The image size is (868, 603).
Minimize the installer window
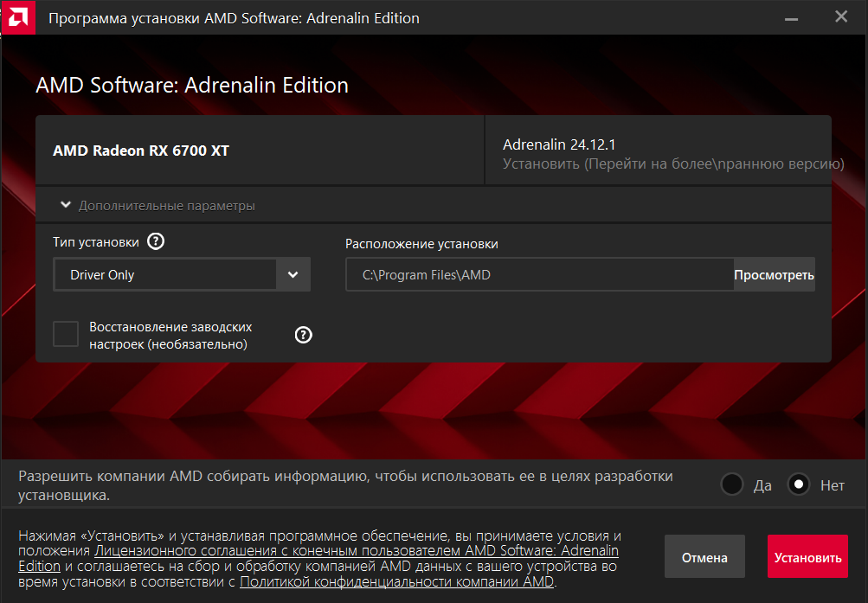coord(792,18)
